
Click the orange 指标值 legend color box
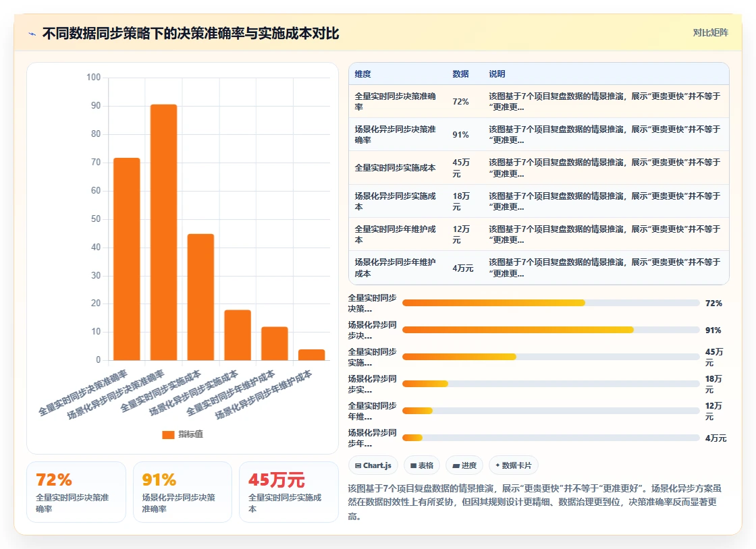[168, 434]
